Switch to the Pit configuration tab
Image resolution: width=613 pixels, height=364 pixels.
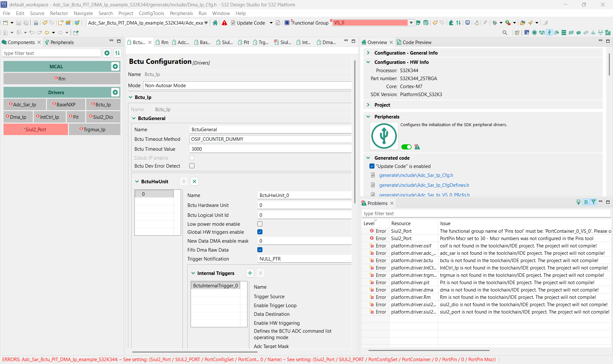[x=243, y=42]
